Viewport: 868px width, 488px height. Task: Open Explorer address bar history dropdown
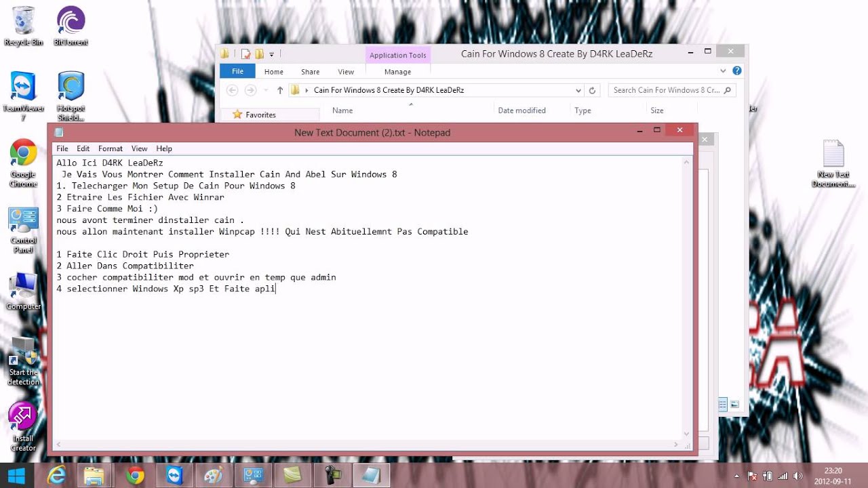pyautogui.click(x=578, y=90)
